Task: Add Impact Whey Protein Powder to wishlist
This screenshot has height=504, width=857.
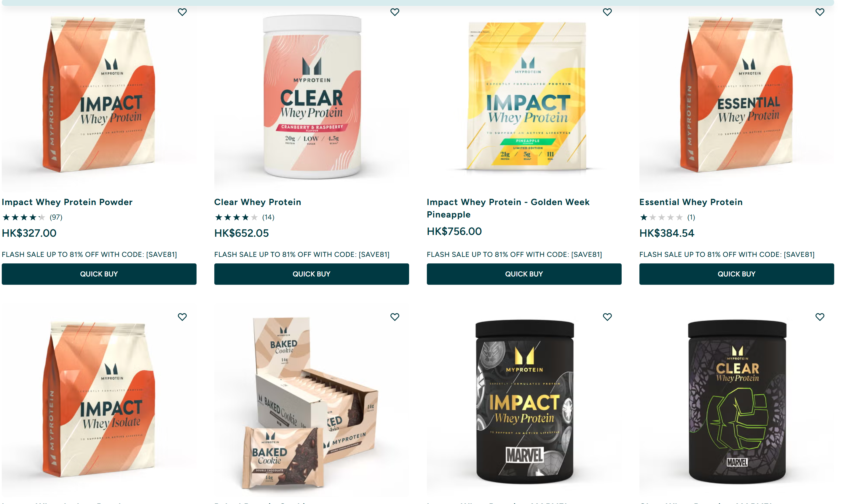Action: pos(182,12)
